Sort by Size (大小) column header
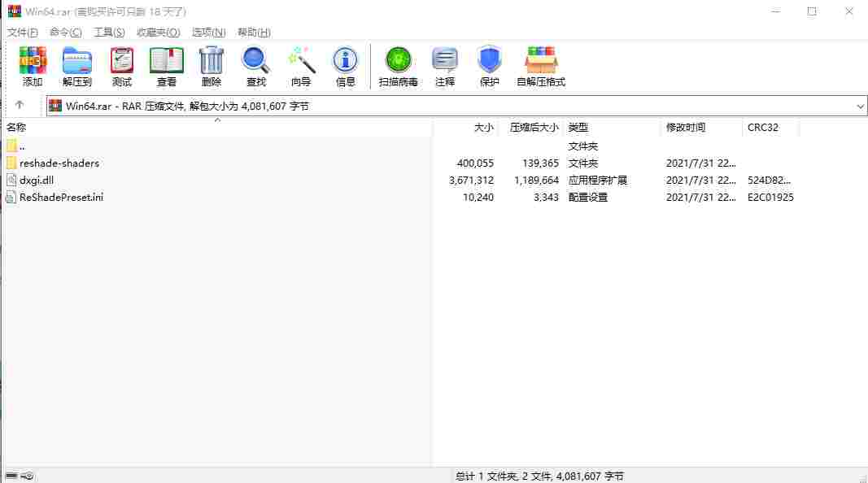Viewport: 868px width, 483px height. pos(484,127)
